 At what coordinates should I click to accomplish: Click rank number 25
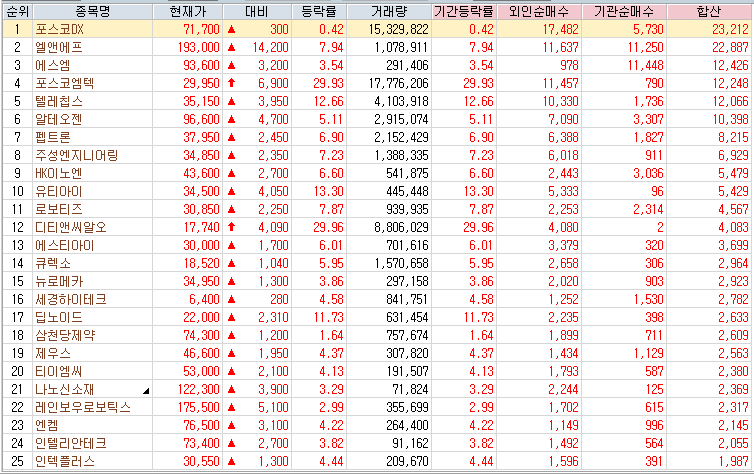tap(17, 462)
